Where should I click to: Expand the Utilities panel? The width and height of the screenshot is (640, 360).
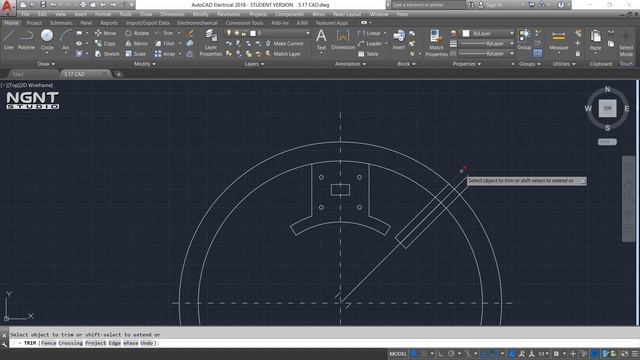click(x=564, y=64)
